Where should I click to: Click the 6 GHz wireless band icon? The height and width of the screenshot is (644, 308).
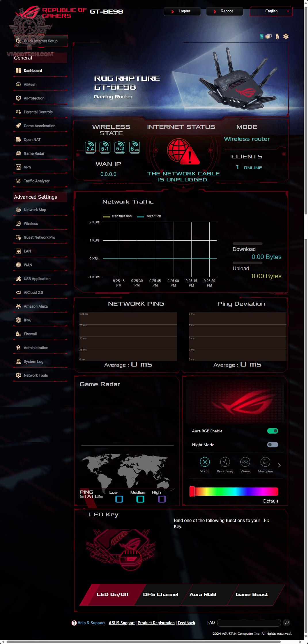[x=134, y=147]
